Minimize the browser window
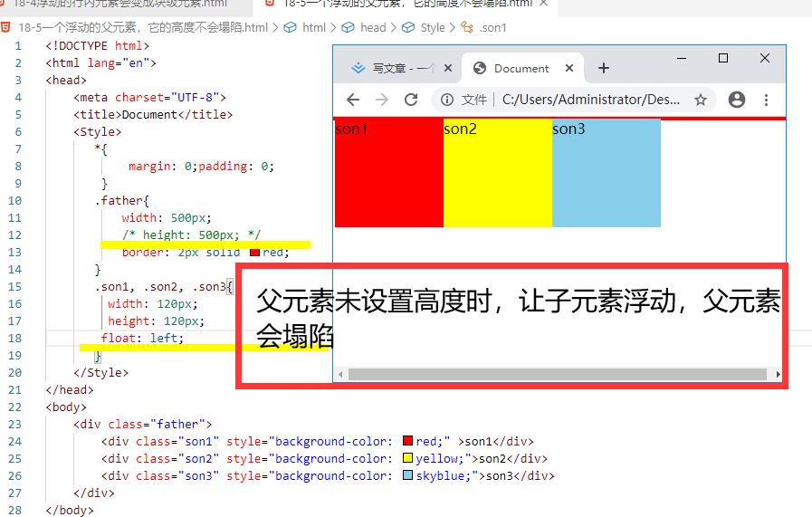 pyautogui.click(x=682, y=58)
